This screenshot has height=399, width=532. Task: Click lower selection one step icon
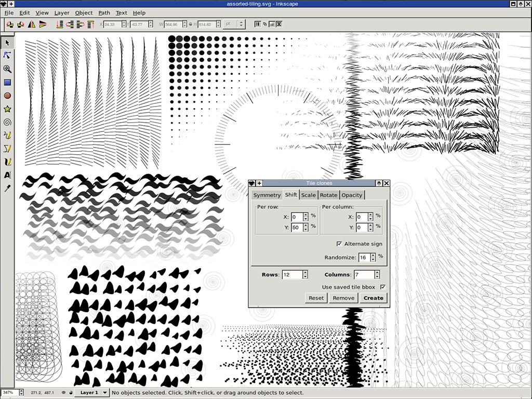coord(70,24)
